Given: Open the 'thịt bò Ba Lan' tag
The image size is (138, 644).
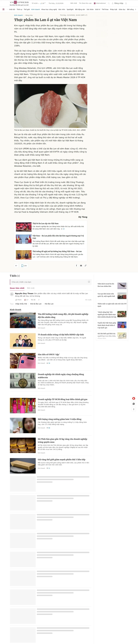Looking at the screenshot, I should pos(36,304).
